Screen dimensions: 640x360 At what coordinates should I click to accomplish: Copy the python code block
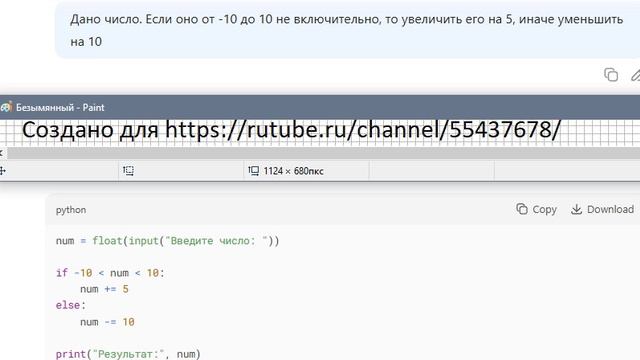(536, 209)
